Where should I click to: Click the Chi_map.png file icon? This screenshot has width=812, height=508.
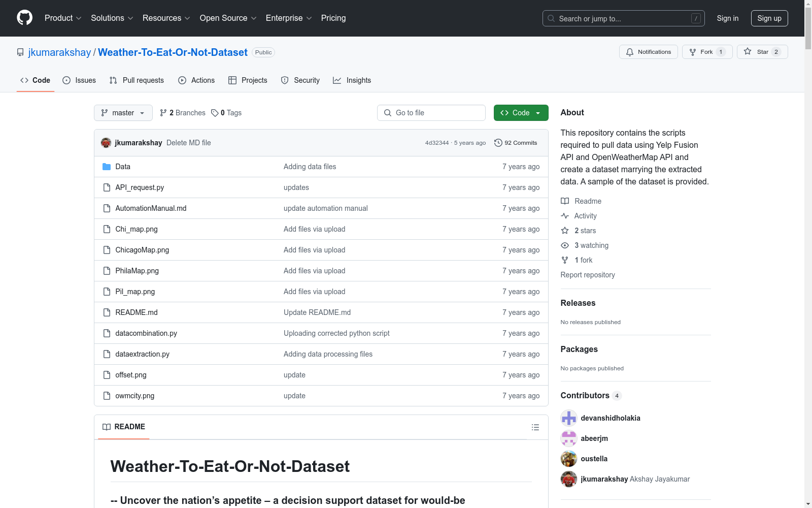pyautogui.click(x=107, y=229)
